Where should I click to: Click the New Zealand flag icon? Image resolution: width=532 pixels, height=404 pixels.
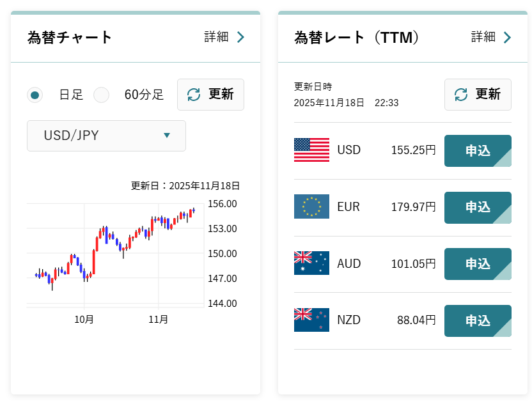[311, 320]
